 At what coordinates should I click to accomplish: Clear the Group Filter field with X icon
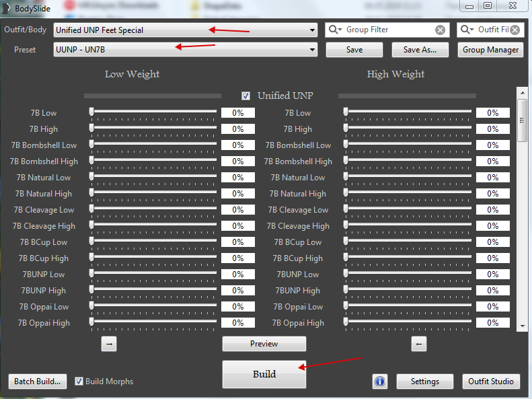coord(440,30)
